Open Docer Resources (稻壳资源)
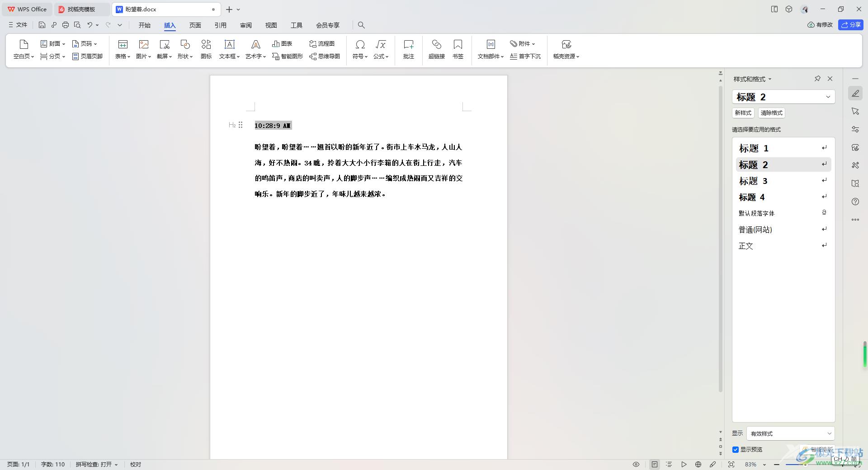Viewport: 868px width, 470px height. [x=566, y=50]
